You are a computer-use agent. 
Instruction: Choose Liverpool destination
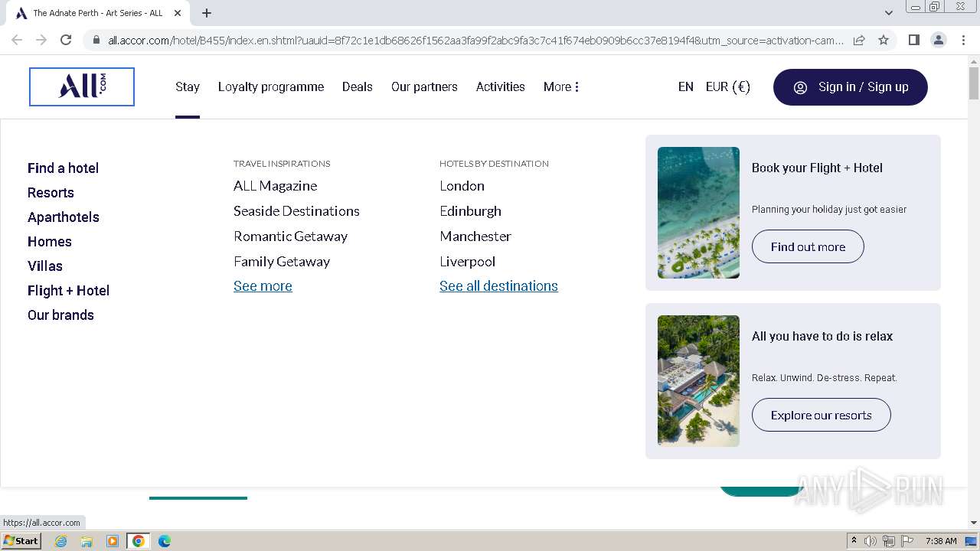[x=467, y=262]
